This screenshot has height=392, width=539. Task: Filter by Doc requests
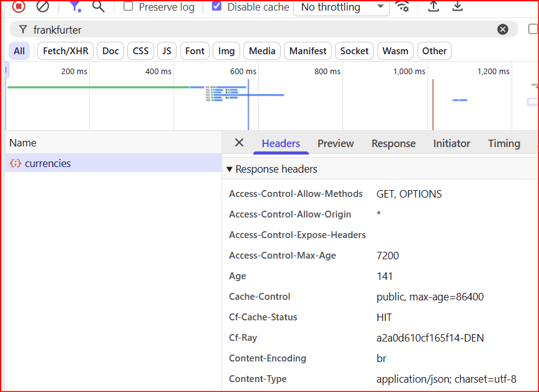110,51
